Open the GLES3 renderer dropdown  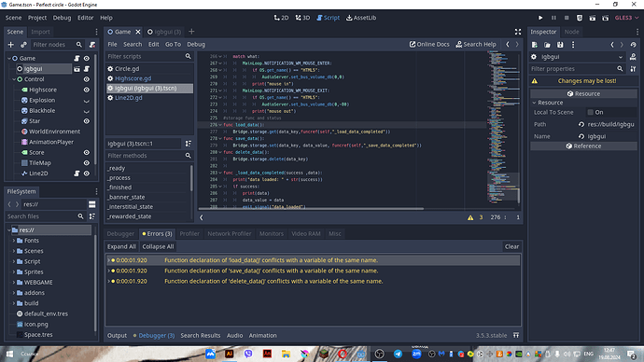[x=626, y=18]
